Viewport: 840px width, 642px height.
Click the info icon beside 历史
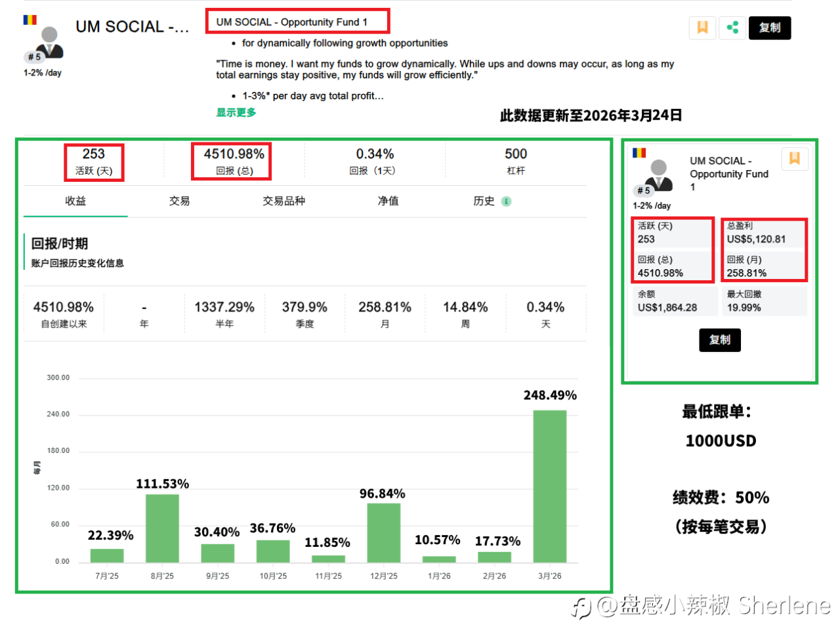click(506, 202)
